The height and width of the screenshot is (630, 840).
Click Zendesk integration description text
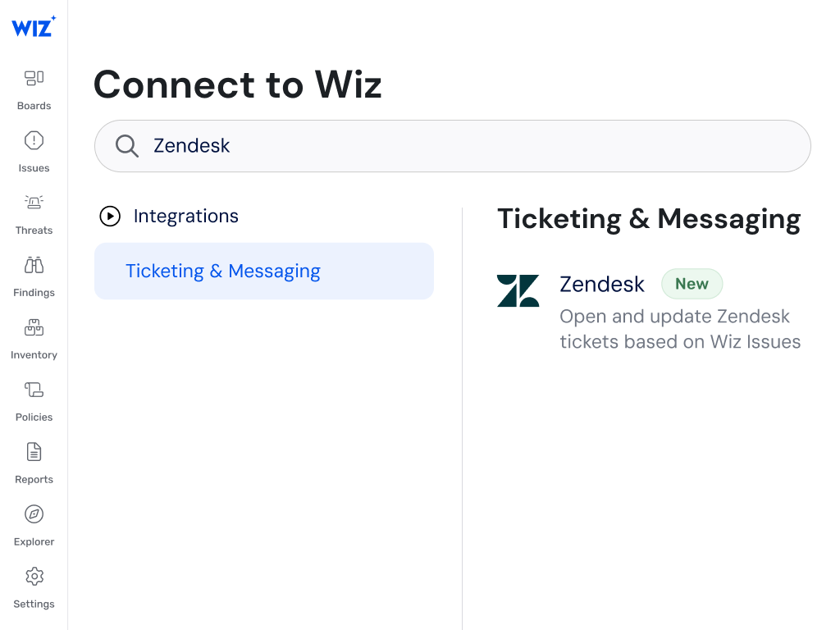[x=680, y=329]
